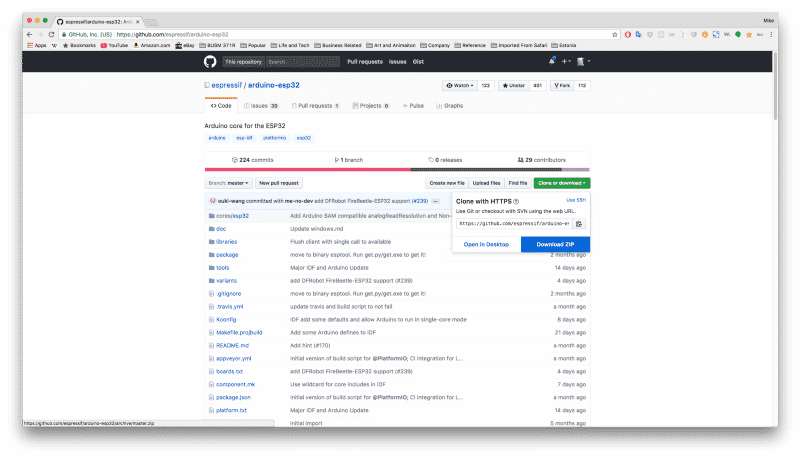Open the notifications bell in GitHub header
Image resolution: width=800 pixels, height=458 pixels.
click(x=552, y=61)
